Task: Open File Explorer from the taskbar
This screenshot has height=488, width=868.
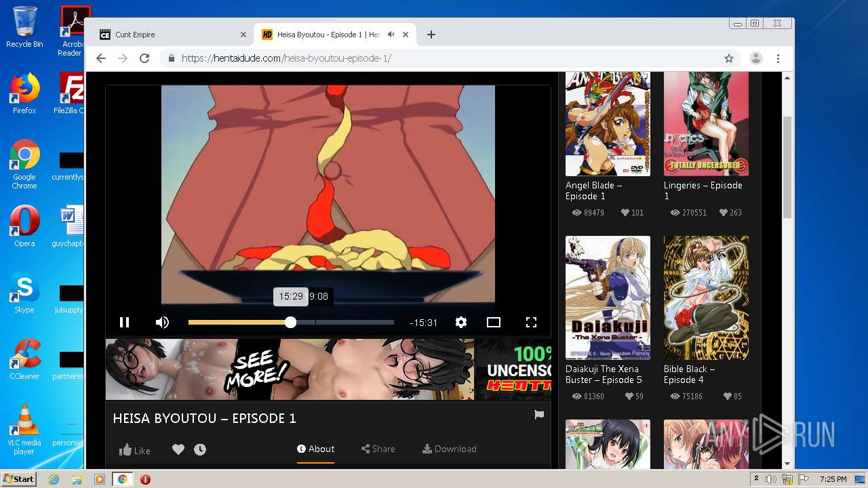Action: pyautogui.click(x=77, y=479)
